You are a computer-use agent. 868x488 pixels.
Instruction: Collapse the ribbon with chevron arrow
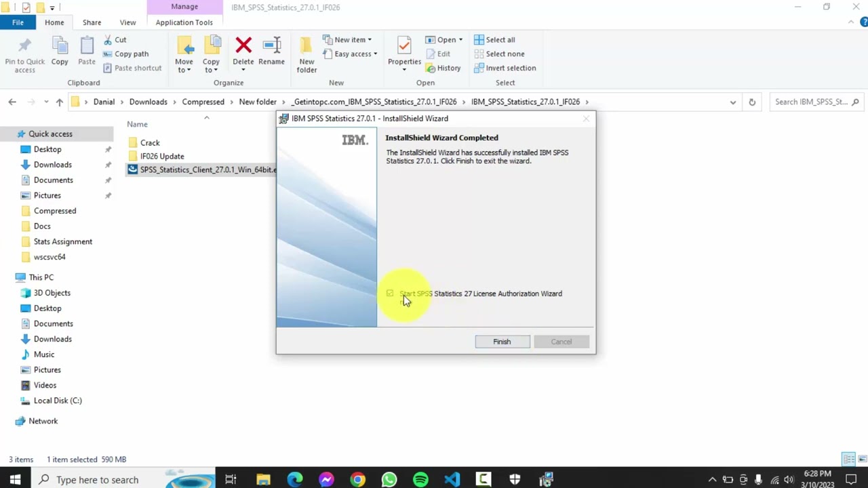[x=851, y=22]
